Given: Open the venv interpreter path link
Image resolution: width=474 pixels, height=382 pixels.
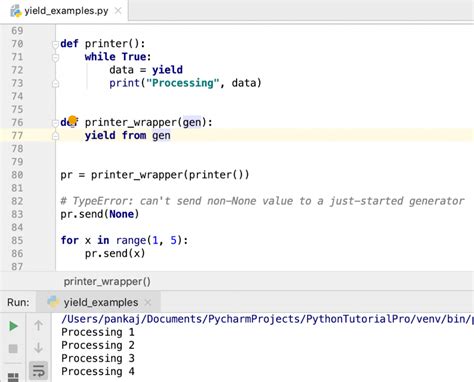Looking at the screenshot, I should (267, 319).
